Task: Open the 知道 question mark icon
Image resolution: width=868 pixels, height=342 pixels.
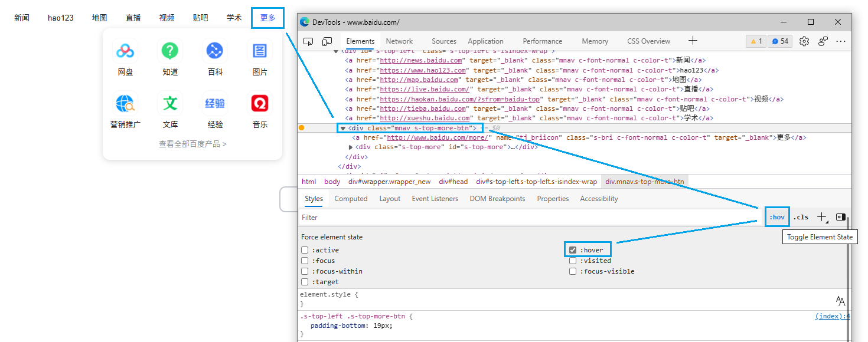Action: pyautogui.click(x=170, y=51)
